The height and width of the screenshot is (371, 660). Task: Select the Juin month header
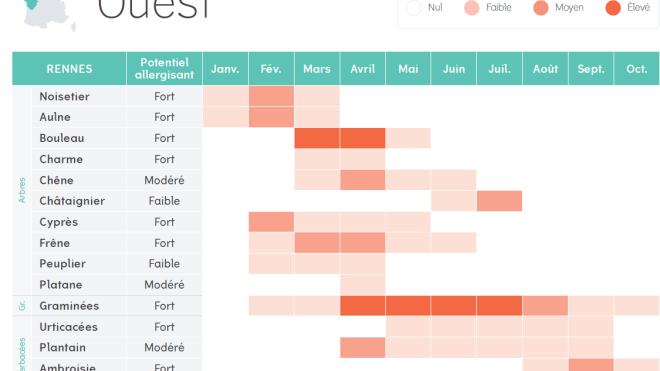point(453,69)
